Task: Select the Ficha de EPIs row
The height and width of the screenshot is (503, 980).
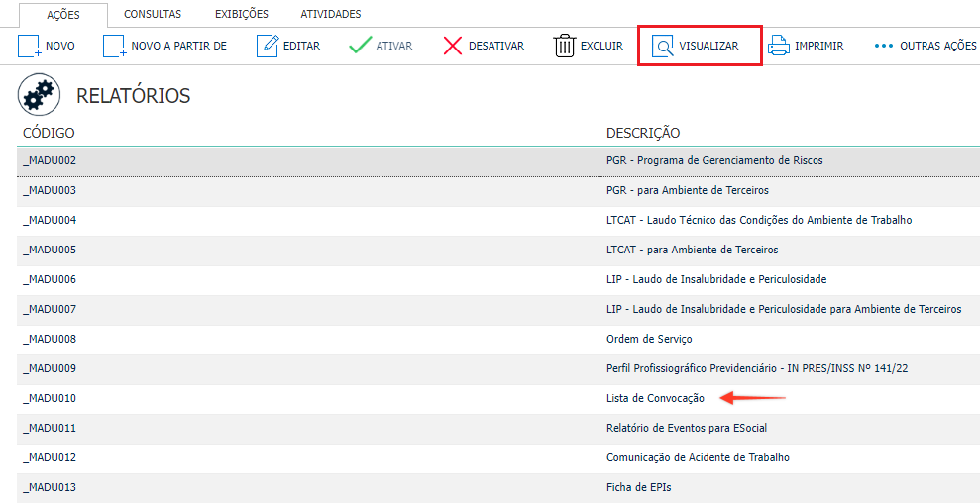Action: [498, 488]
